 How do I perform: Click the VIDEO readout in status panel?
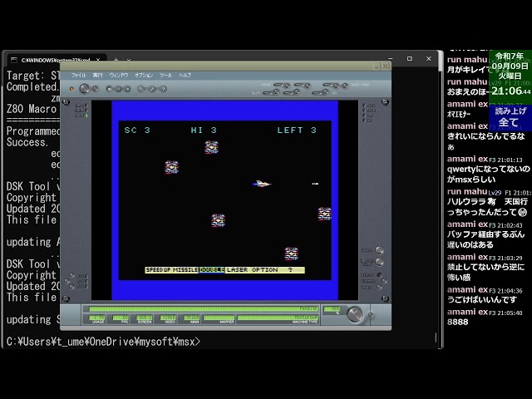pyautogui.click(x=168, y=318)
